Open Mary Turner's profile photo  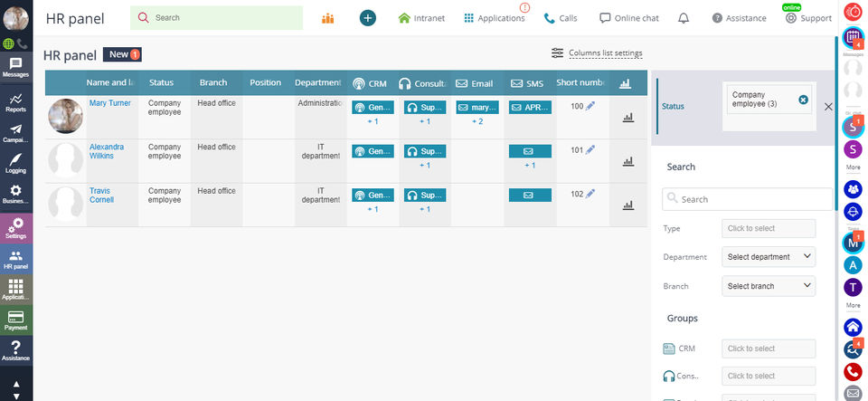coord(65,116)
